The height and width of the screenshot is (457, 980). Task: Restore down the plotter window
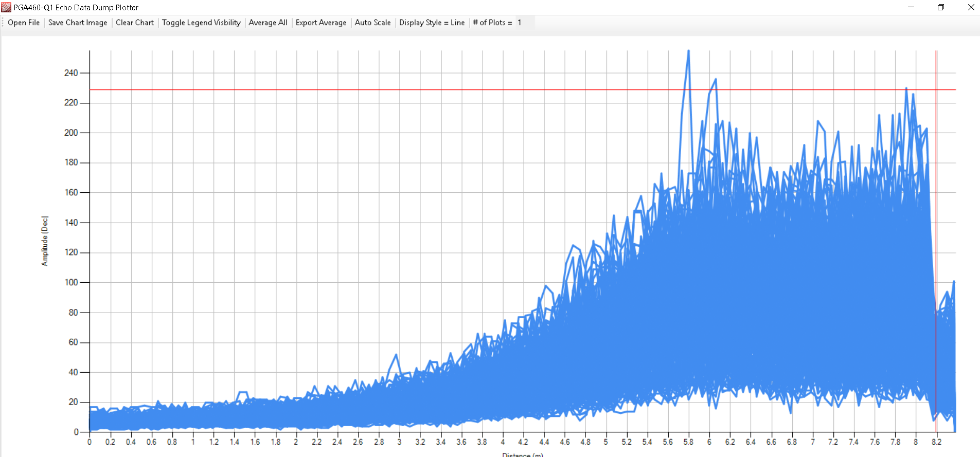pos(941,7)
